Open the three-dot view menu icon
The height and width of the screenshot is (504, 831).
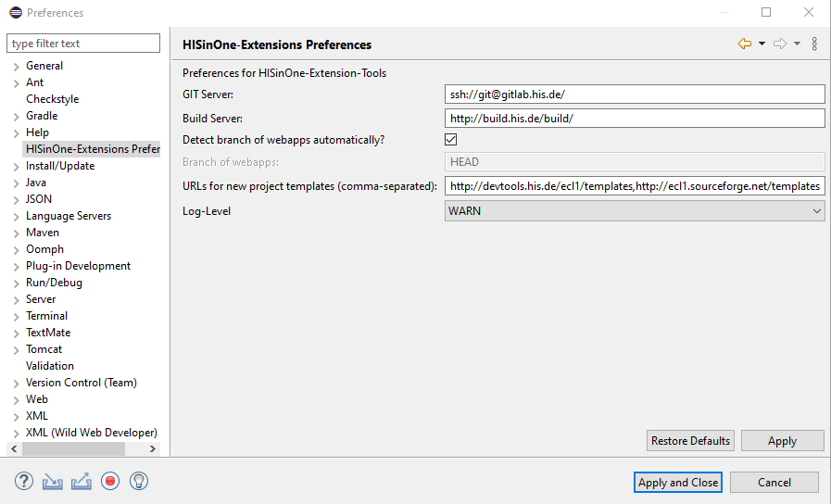click(814, 44)
